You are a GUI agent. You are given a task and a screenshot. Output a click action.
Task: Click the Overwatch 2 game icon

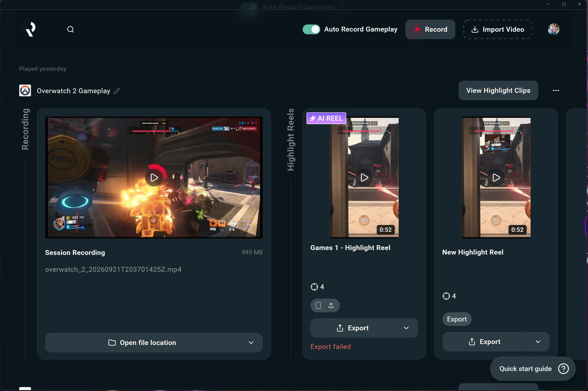tap(25, 90)
